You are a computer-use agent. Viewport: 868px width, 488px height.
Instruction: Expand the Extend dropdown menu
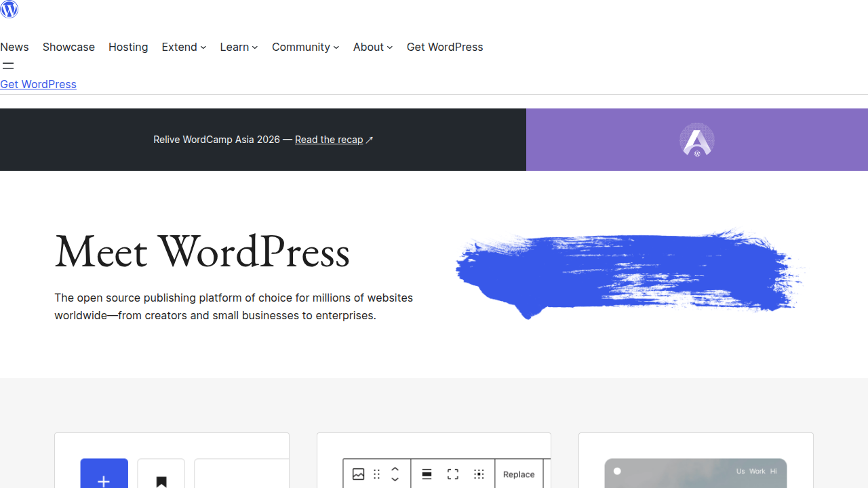(184, 47)
